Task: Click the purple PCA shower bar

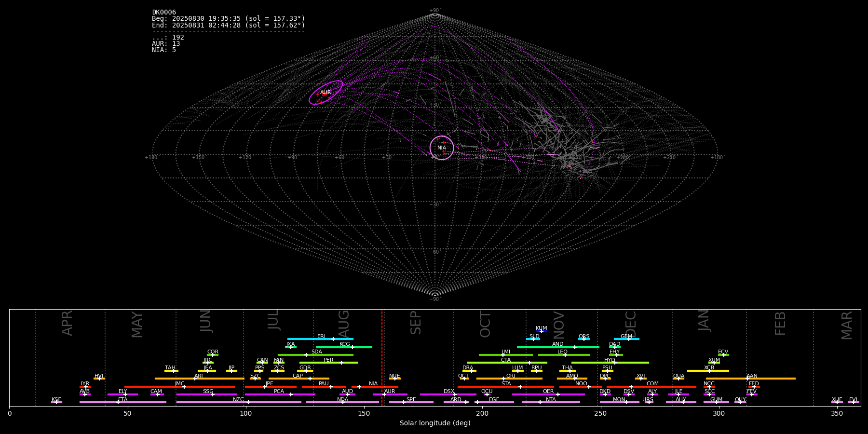Action: click(280, 394)
